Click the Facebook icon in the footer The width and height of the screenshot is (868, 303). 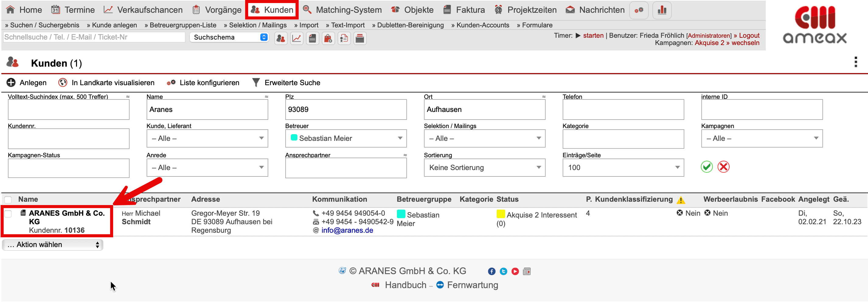tap(491, 271)
